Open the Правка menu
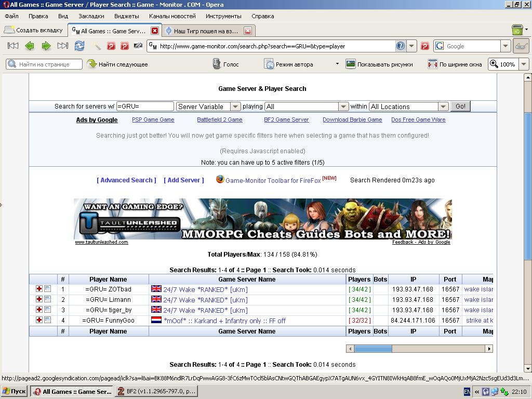 click(x=38, y=16)
